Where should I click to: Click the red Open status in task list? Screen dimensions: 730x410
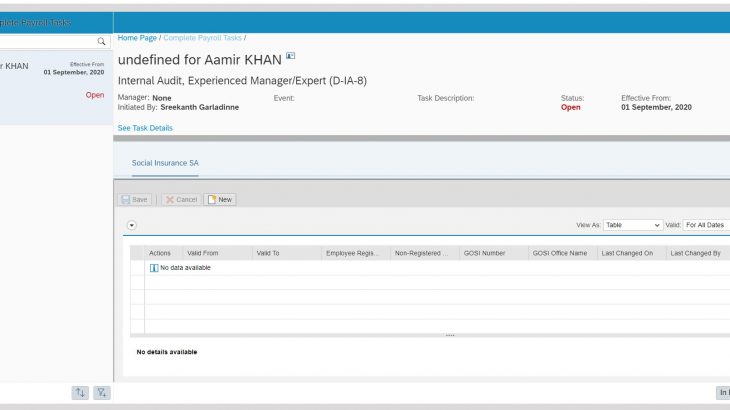pyautogui.click(x=95, y=95)
